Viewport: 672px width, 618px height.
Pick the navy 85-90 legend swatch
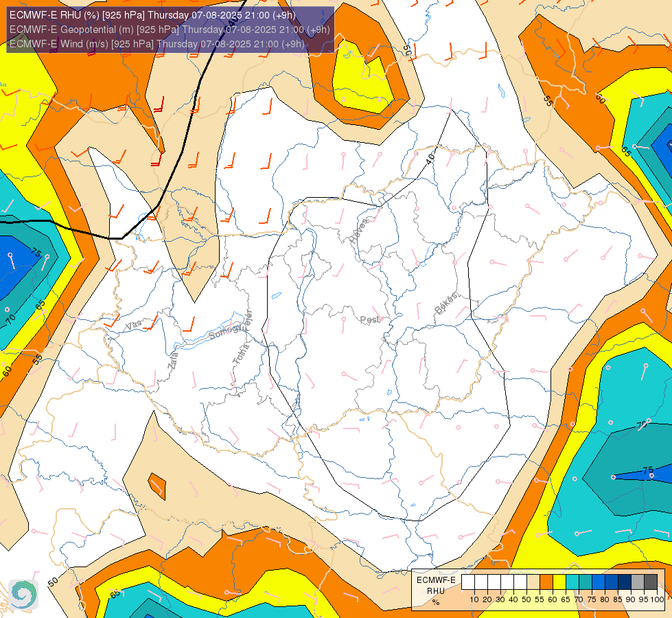[x=625, y=582]
